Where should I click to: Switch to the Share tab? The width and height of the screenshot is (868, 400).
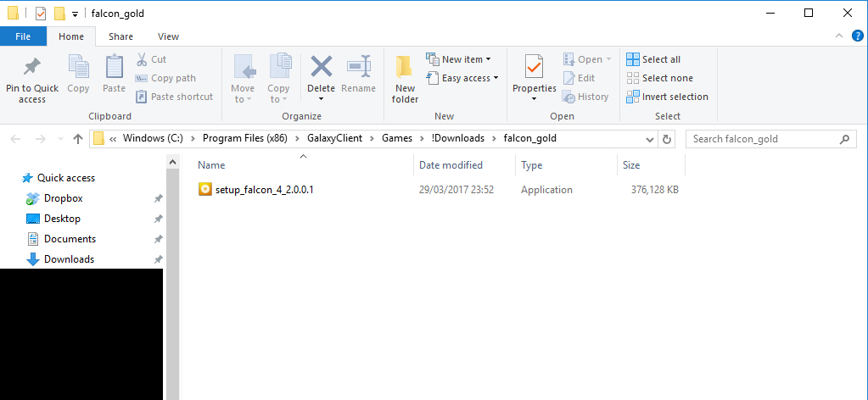(x=120, y=36)
